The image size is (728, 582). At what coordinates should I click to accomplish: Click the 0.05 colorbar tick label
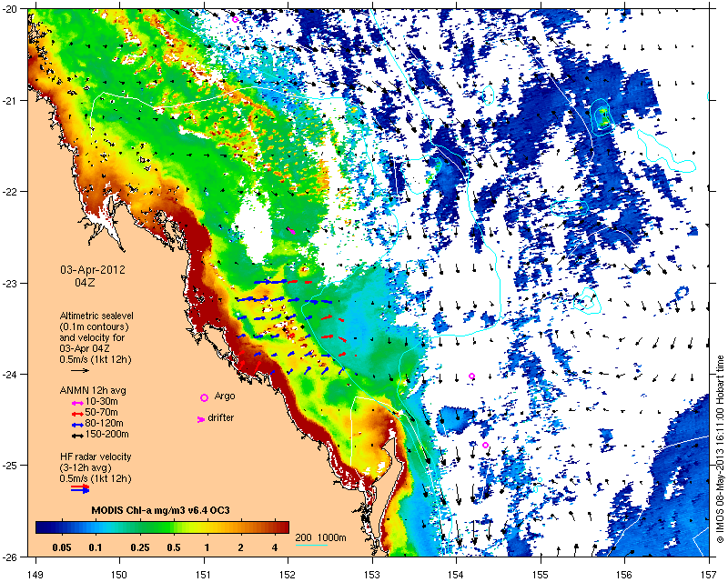click(x=62, y=547)
